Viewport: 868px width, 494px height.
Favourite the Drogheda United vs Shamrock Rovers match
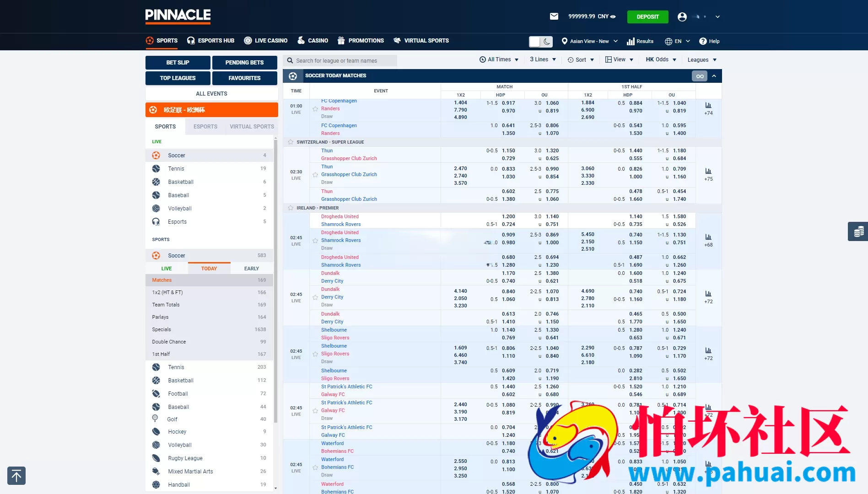[315, 241]
